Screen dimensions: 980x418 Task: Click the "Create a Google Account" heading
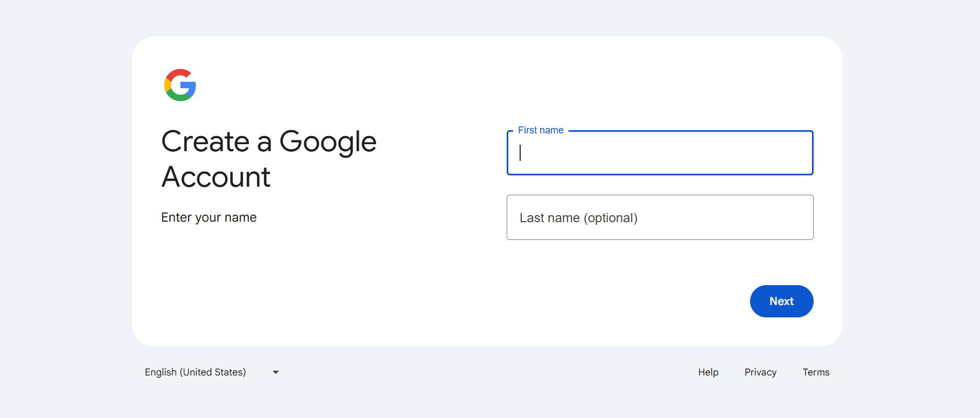(269, 159)
